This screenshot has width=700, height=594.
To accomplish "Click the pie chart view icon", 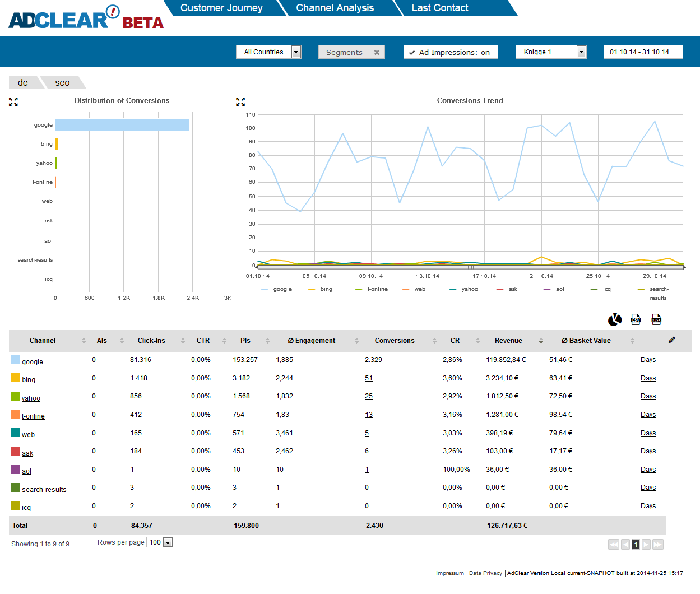I will (615, 319).
